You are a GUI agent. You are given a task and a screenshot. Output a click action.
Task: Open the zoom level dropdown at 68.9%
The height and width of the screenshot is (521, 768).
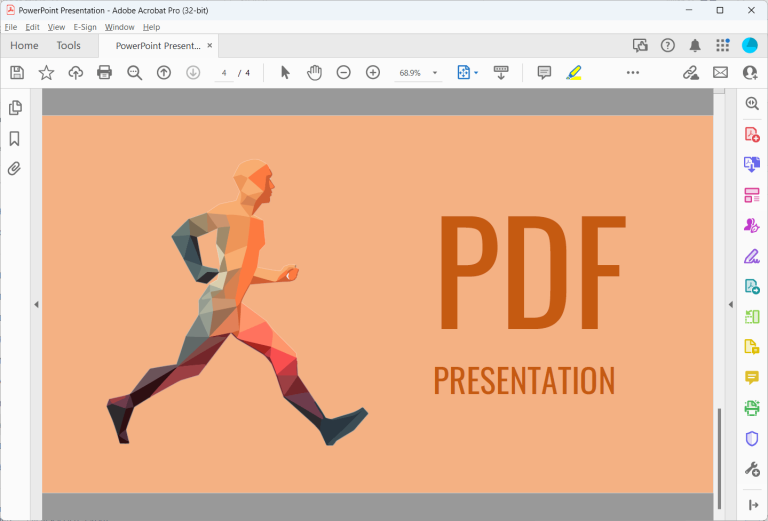(x=435, y=73)
